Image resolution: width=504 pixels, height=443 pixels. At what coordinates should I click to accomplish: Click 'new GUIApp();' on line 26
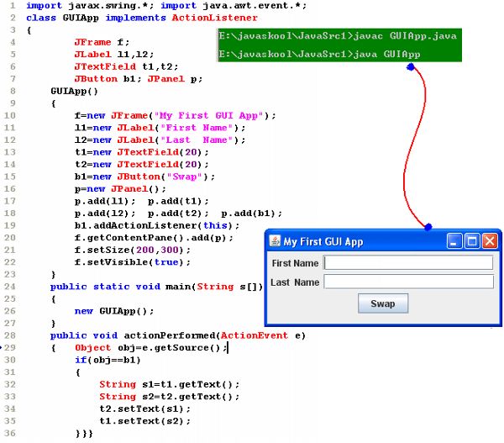click(114, 311)
